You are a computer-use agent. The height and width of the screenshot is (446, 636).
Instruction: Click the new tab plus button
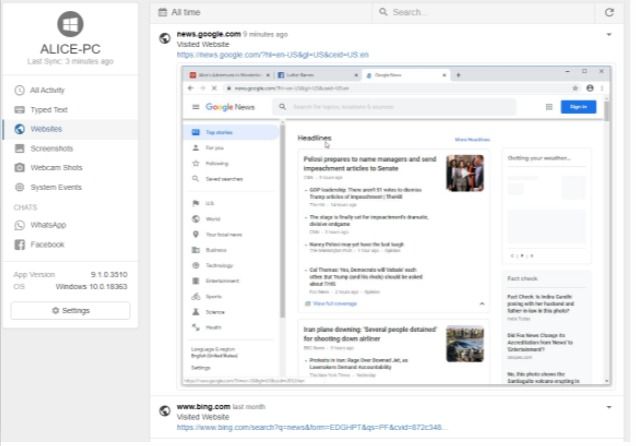pyautogui.click(x=458, y=75)
